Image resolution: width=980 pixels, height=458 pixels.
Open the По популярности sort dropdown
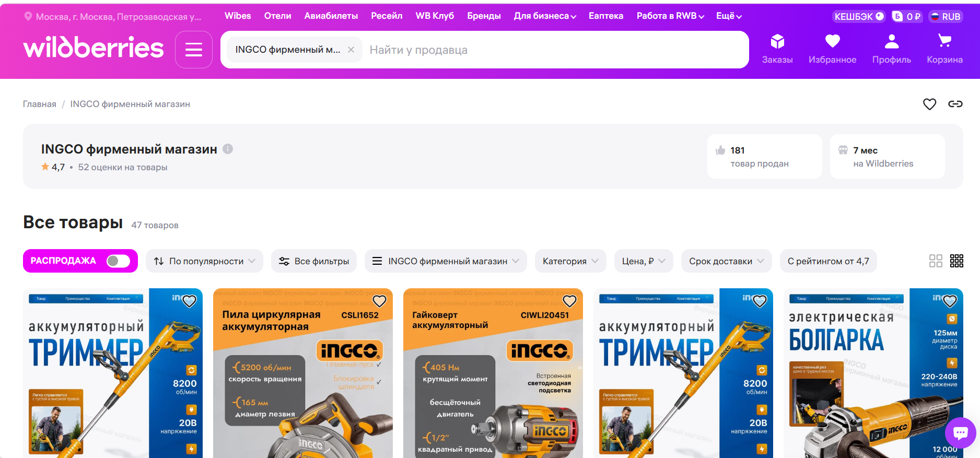[204, 261]
